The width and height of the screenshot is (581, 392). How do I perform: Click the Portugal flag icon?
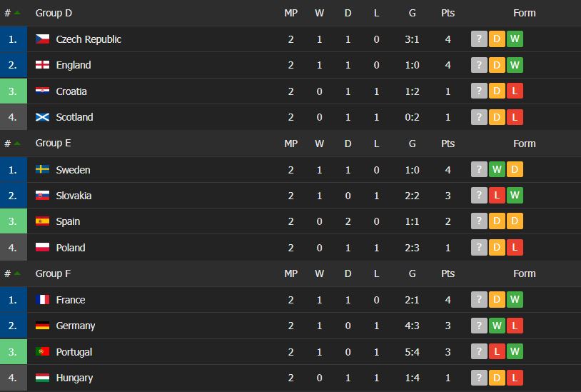coord(42,351)
